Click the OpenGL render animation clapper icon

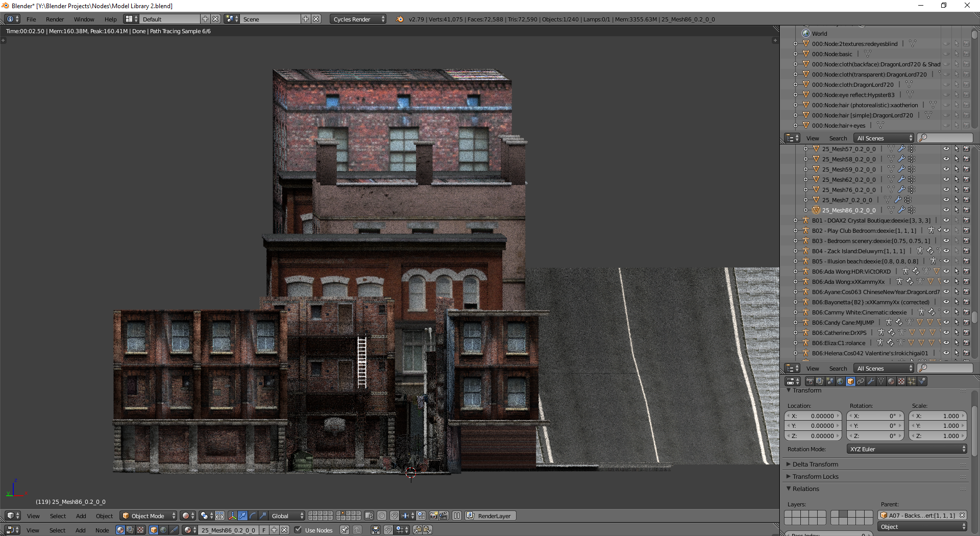(x=444, y=516)
